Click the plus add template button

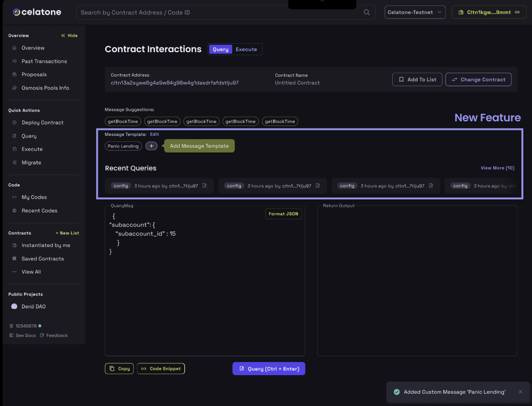point(152,146)
